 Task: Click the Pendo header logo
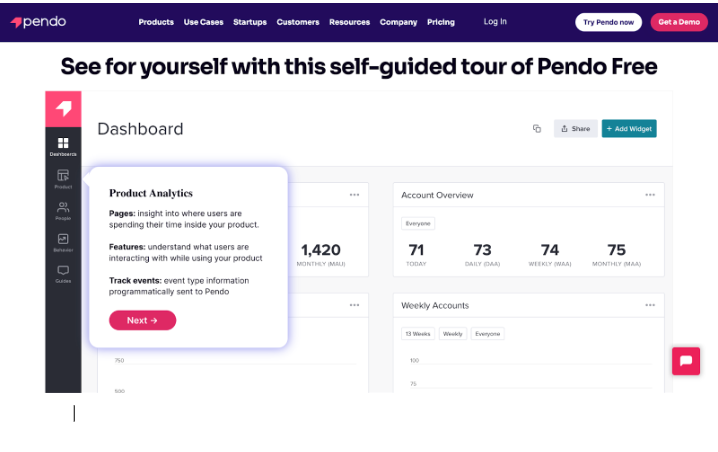[38, 22]
